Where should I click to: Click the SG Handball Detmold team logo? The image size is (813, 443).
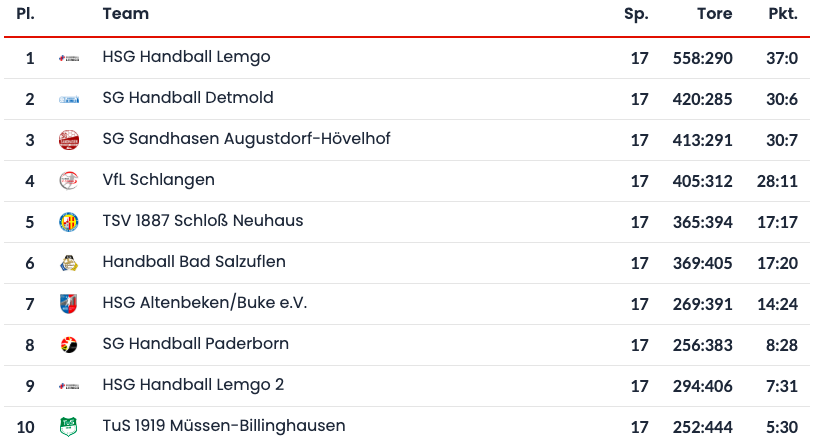[69, 99]
